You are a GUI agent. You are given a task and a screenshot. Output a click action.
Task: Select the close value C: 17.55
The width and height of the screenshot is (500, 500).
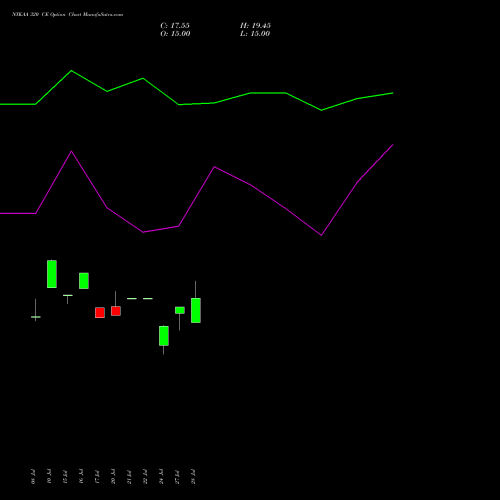[x=175, y=26]
